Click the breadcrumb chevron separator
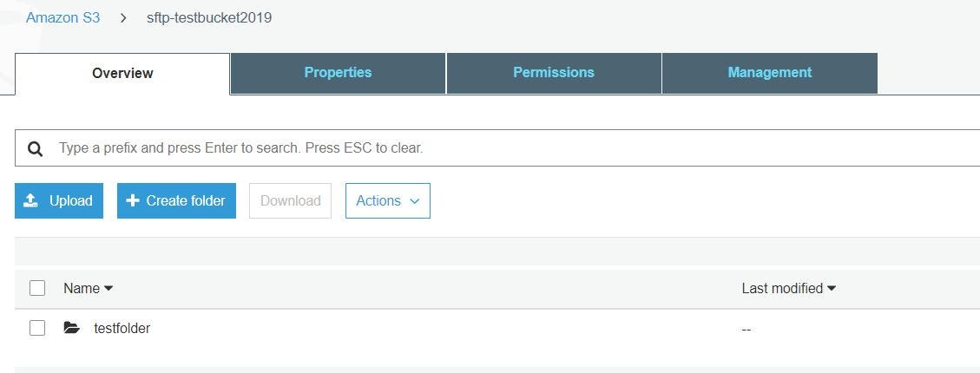Screen dimensions: 980x373 click(x=123, y=17)
